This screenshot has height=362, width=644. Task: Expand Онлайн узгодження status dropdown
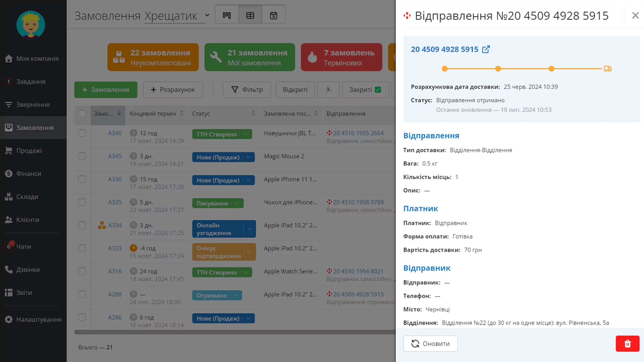[249, 229]
